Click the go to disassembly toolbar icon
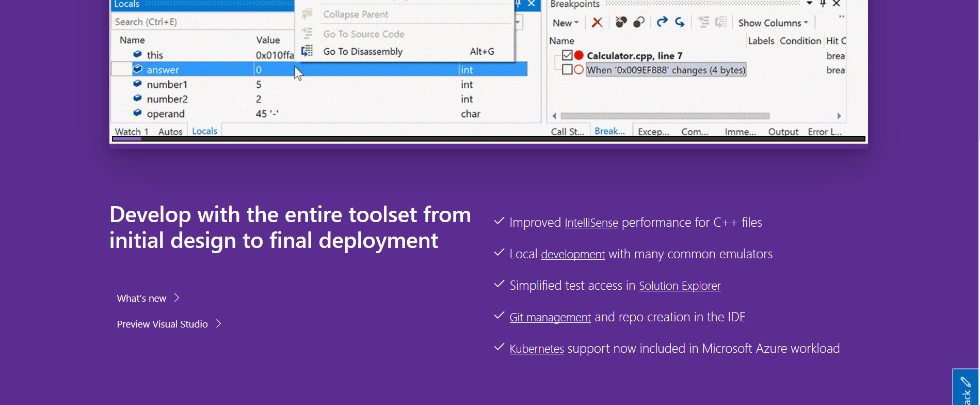 tap(721, 22)
